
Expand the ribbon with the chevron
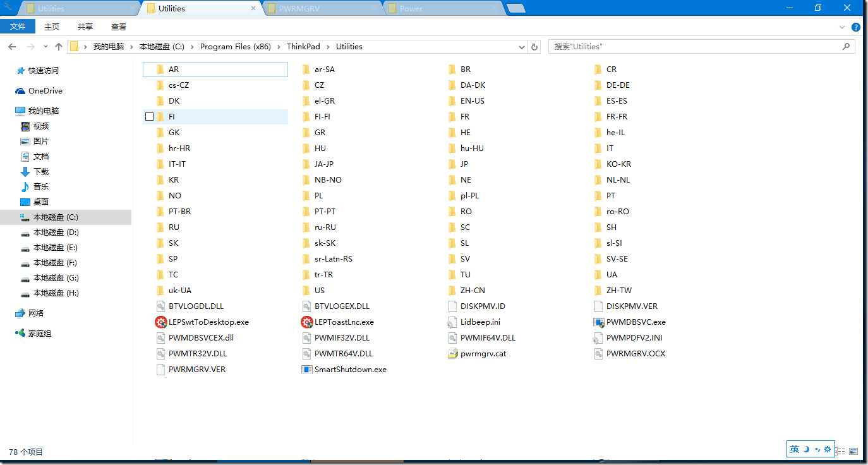tap(842, 27)
